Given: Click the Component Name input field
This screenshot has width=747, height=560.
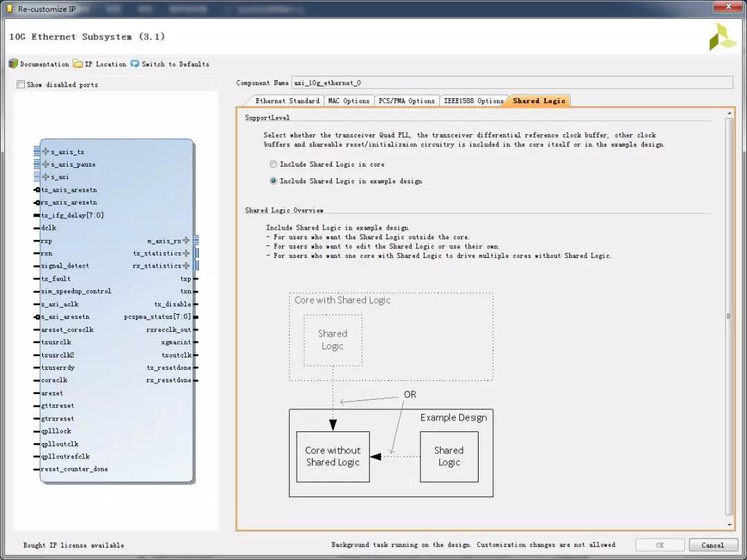Looking at the screenshot, I should [512, 83].
